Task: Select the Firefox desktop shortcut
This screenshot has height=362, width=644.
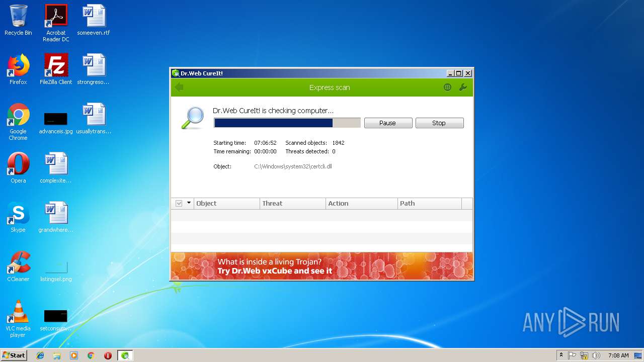Action: click(x=18, y=69)
